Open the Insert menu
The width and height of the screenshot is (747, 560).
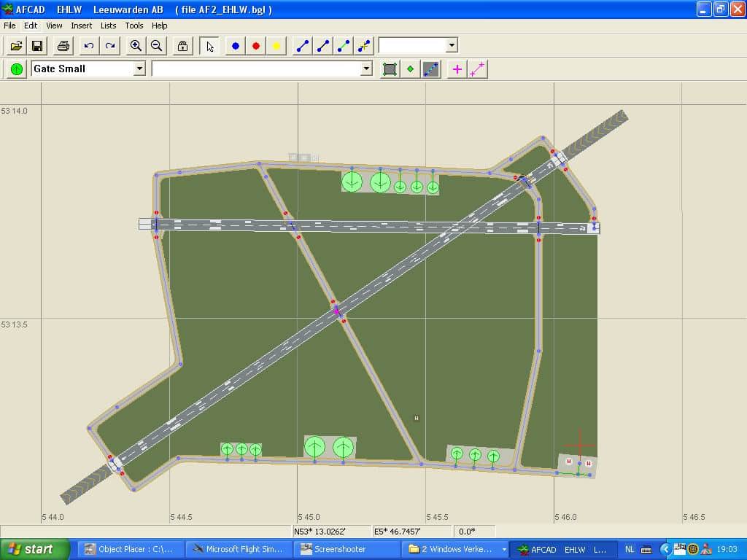tap(81, 26)
